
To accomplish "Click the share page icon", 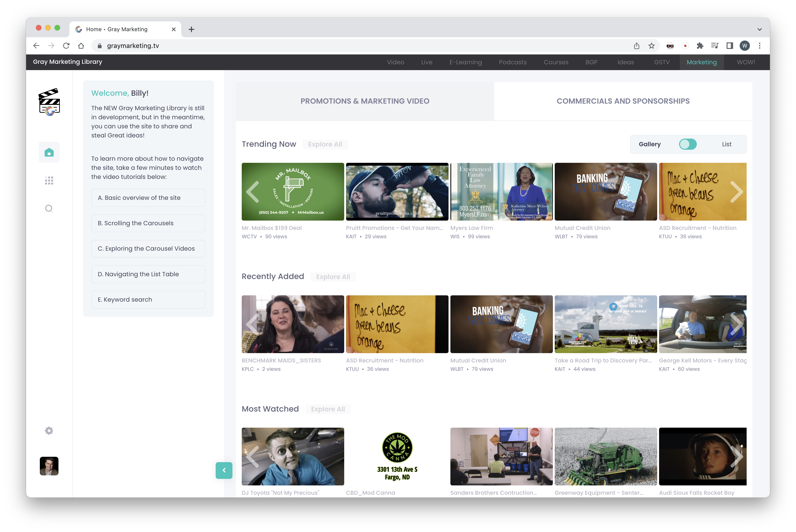I will (x=637, y=46).
